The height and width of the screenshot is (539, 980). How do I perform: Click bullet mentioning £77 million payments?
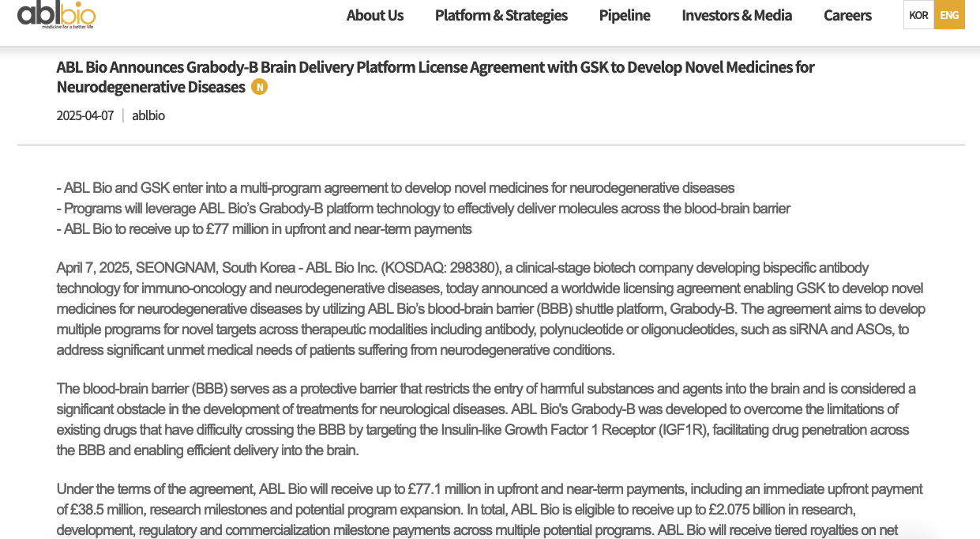tap(265, 229)
